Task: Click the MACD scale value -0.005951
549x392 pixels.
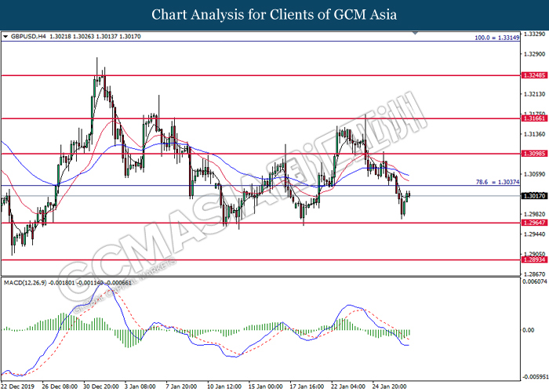Action: (534, 377)
